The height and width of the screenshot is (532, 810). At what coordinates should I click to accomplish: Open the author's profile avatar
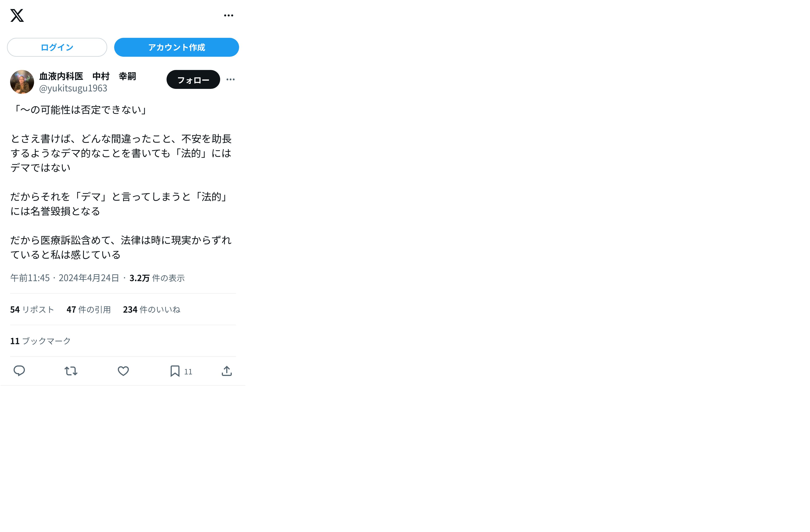pyautogui.click(x=22, y=82)
